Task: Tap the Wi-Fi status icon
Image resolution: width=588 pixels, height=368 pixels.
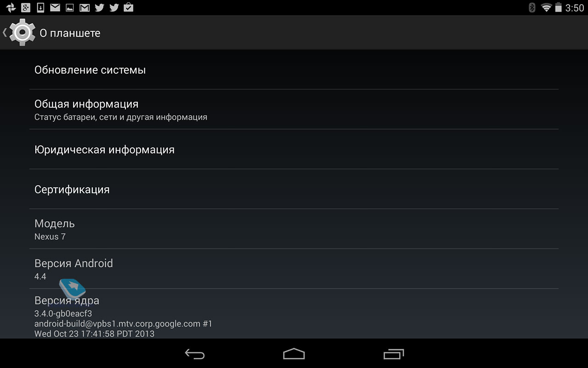Action: [546, 7]
